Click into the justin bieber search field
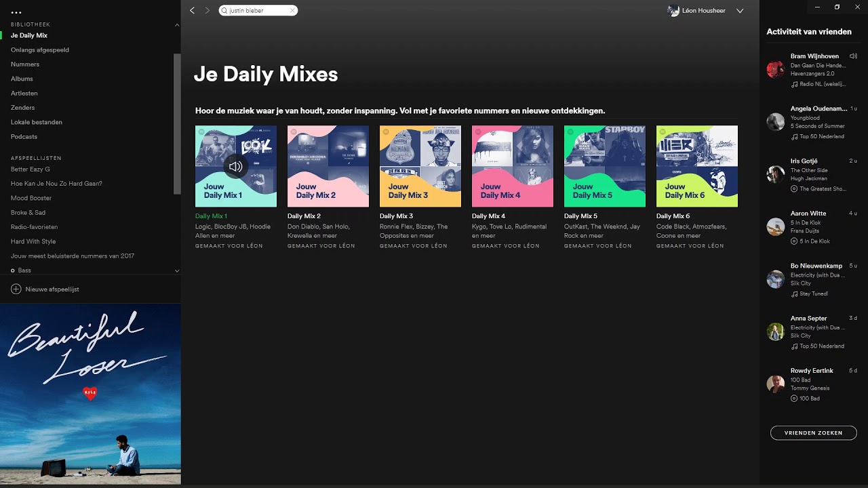The height and width of the screenshot is (488, 868). (258, 10)
